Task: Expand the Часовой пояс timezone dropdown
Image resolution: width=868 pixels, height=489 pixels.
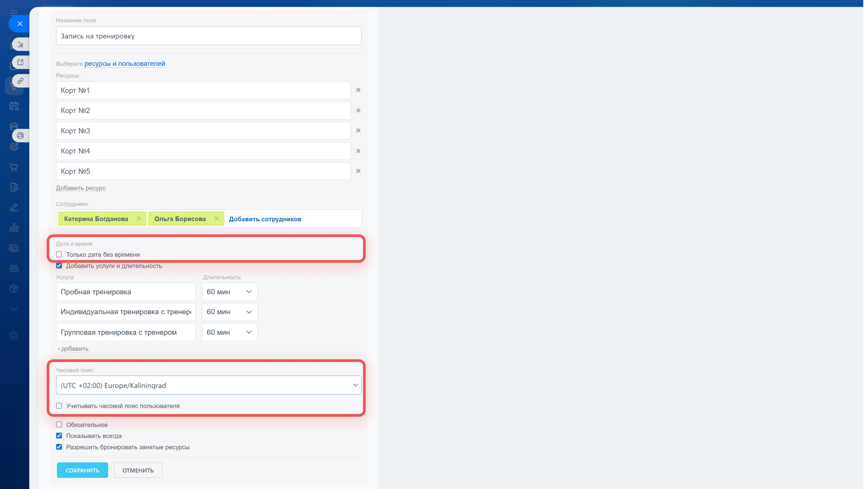Action: pyautogui.click(x=208, y=385)
